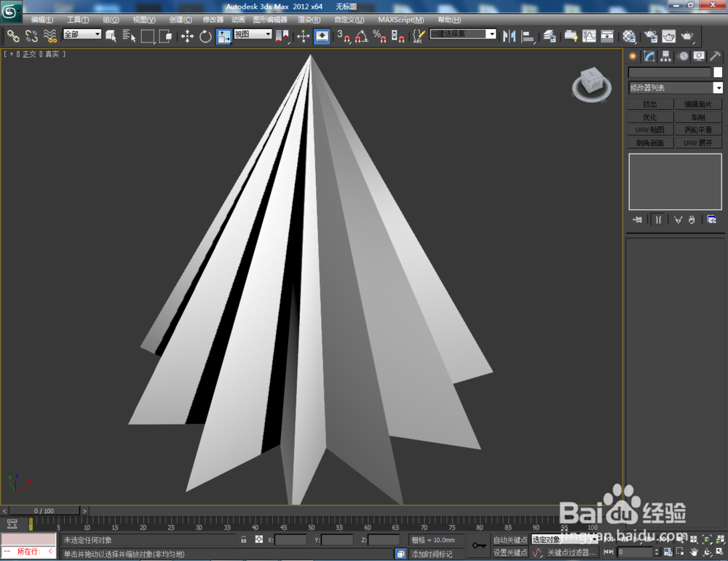Open the MAXScript(M) menu
Viewport: 728px width, 561px height.
(400, 20)
